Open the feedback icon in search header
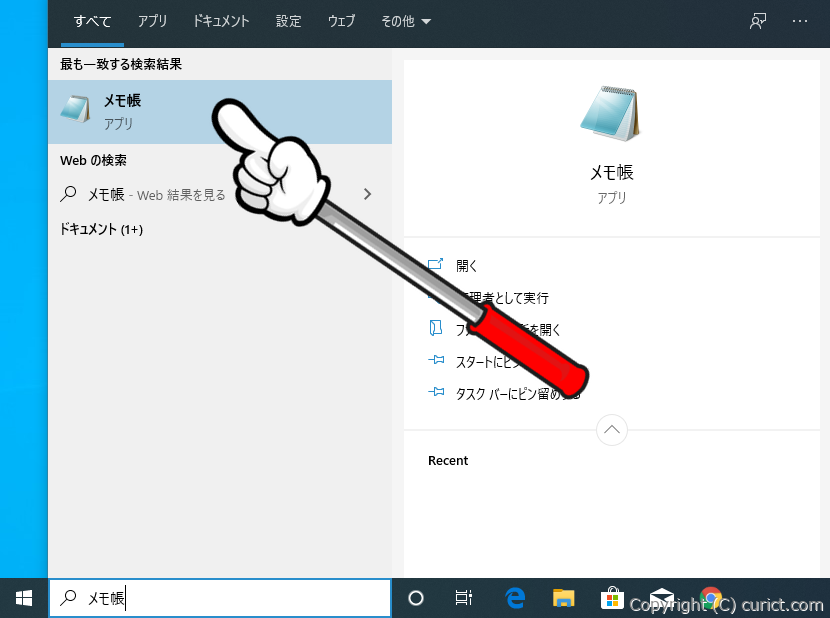Image resolution: width=830 pixels, height=618 pixels. click(758, 21)
